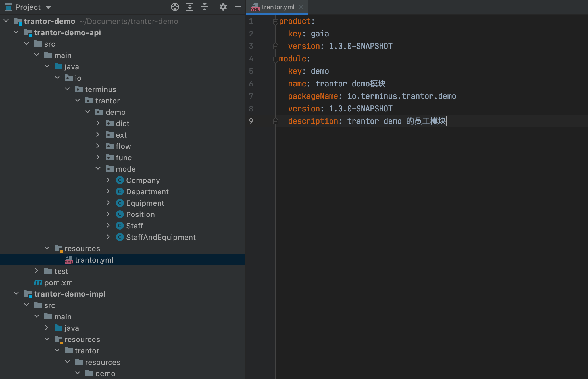
Task: Close the trantor.yml tab
Action: [301, 7]
